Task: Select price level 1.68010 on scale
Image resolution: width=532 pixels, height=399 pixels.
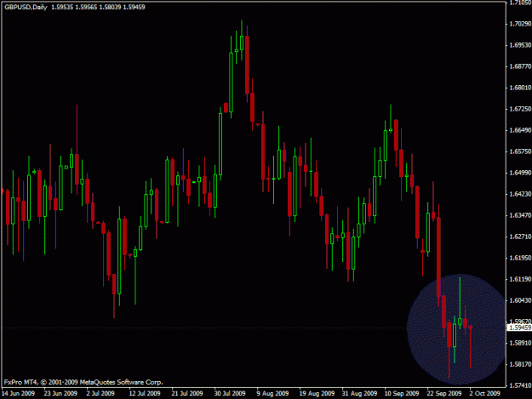Action: [x=520, y=88]
